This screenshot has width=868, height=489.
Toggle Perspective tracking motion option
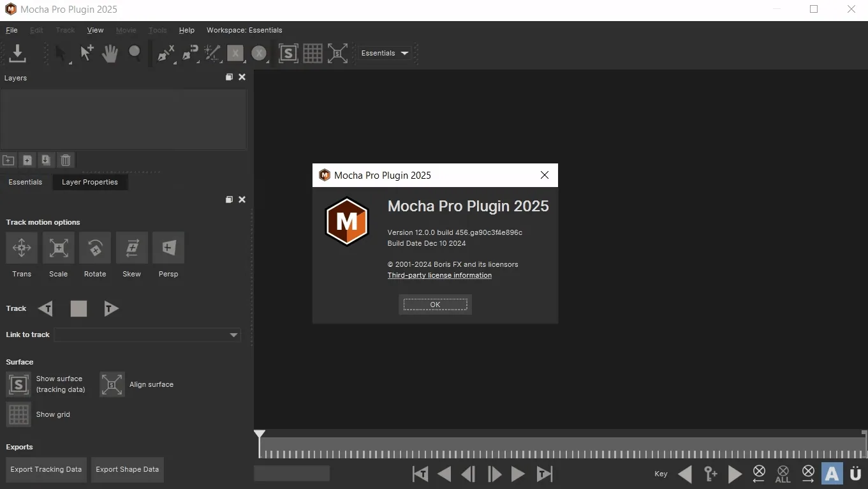coord(168,248)
